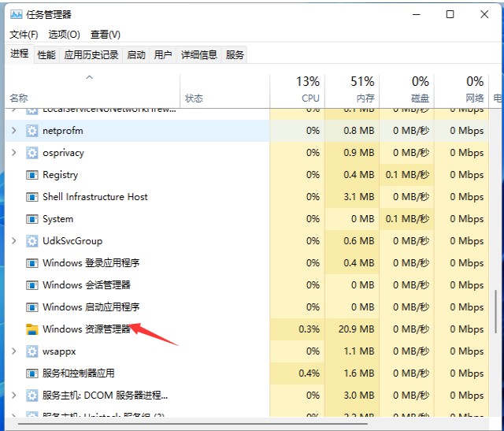Click the System process icon
This screenshot has width=504, height=431.
[x=32, y=219]
